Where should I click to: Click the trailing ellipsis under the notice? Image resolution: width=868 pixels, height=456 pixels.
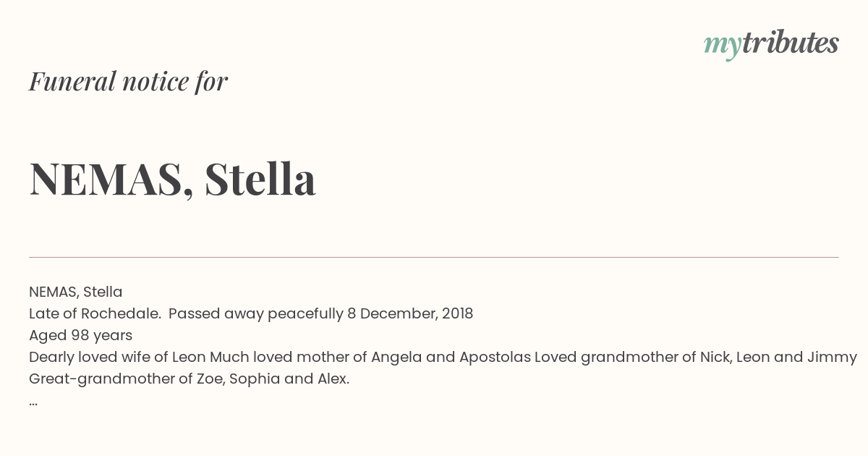(x=33, y=403)
